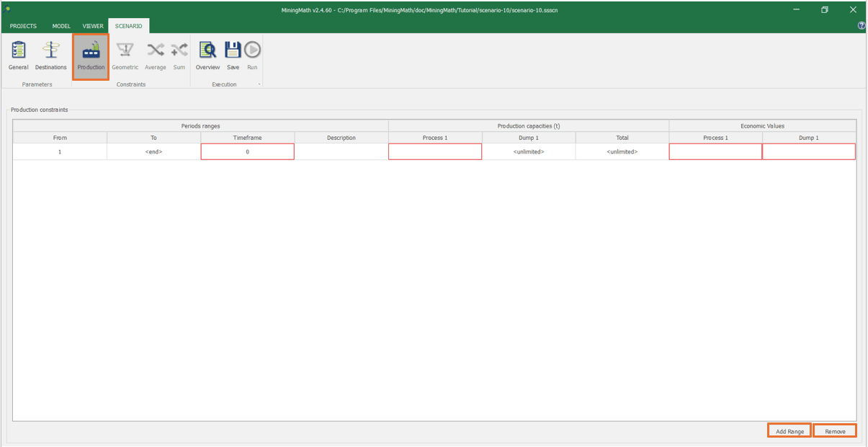Screen dimensions: 868x447
Task: Click the To cell showing <end>
Action: (x=153, y=152)
